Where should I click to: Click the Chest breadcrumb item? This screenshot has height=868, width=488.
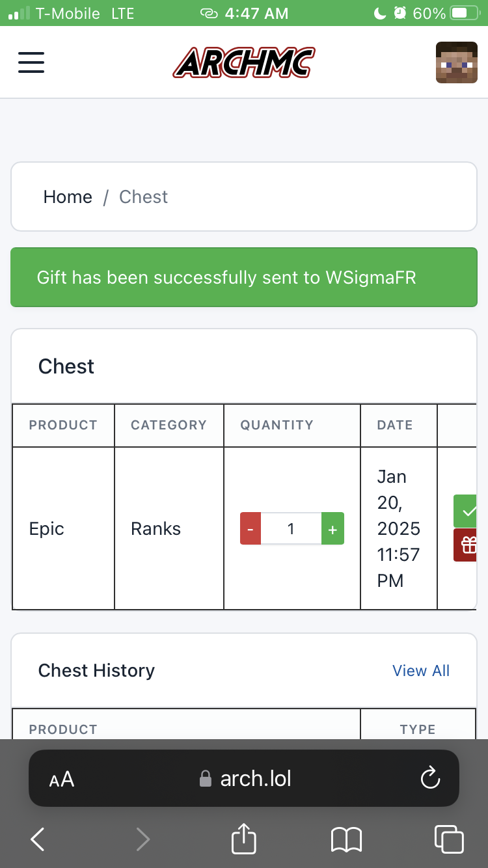143,197
